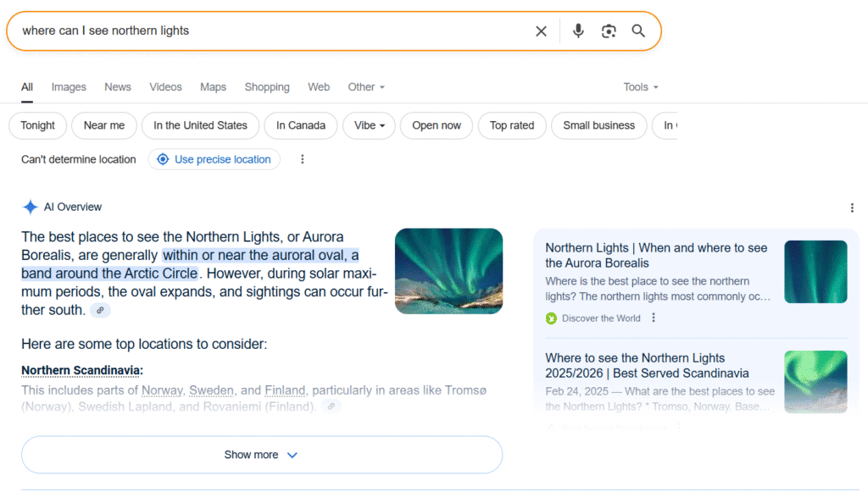
Task: Open 'Northern Lights | When and where to see' result
Action: tap(656, 256)
